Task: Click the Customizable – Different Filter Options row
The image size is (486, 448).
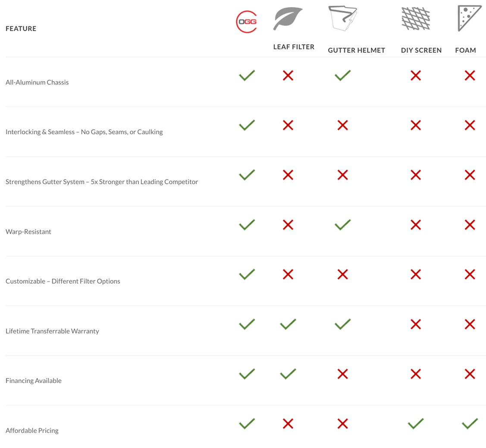Action: point(63,281)
